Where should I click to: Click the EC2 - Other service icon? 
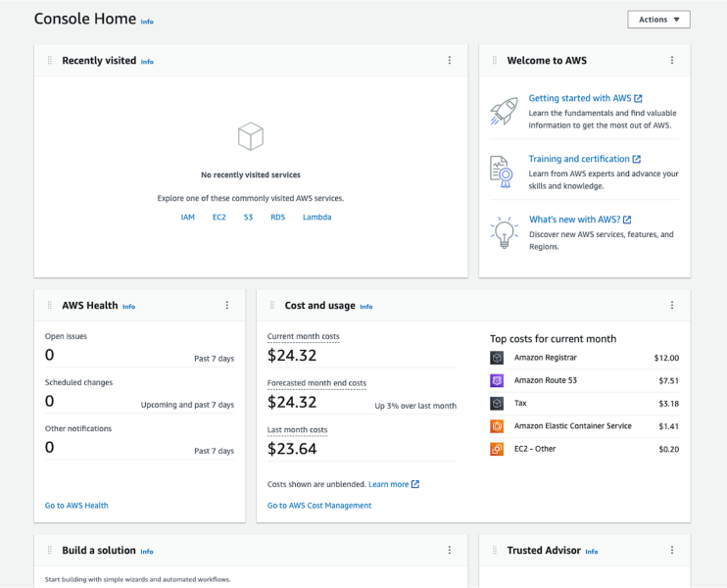[497, 449]
